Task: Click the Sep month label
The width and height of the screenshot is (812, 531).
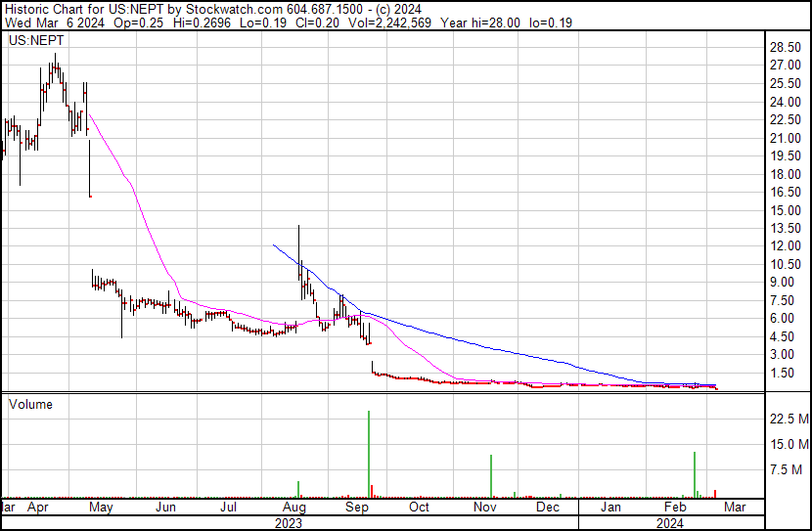Action: click(x=357, y=508)
